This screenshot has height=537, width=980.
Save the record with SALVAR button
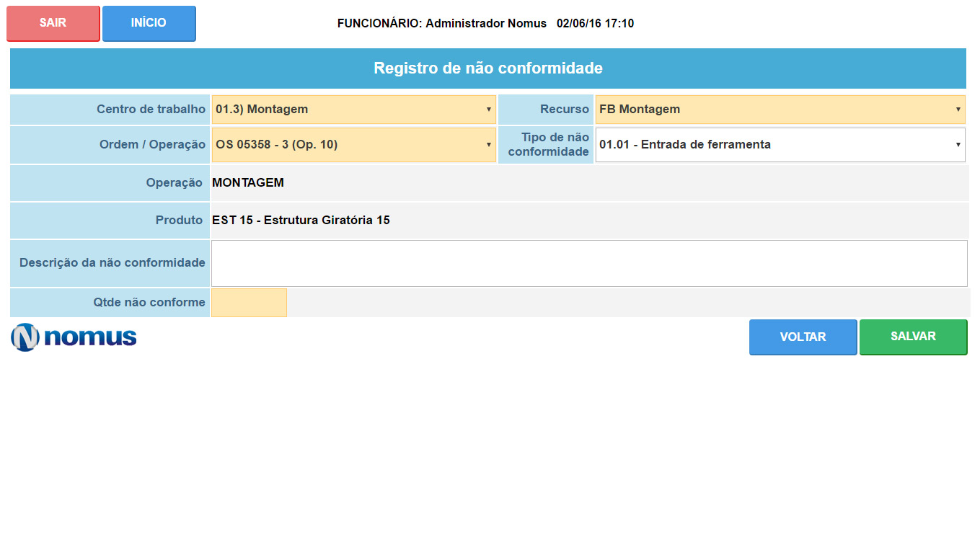pos(913,337)
